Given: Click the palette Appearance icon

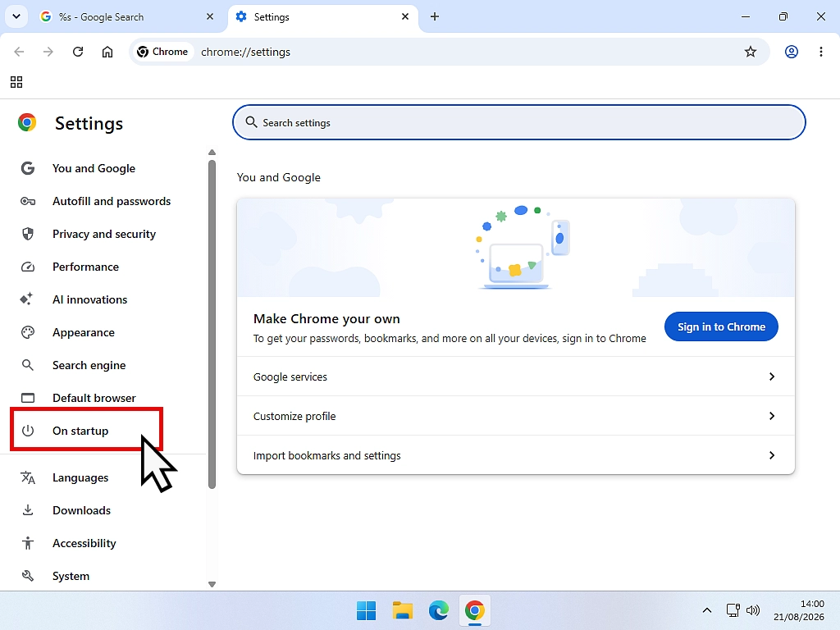Looking at the screenshot, I should 27,332.
